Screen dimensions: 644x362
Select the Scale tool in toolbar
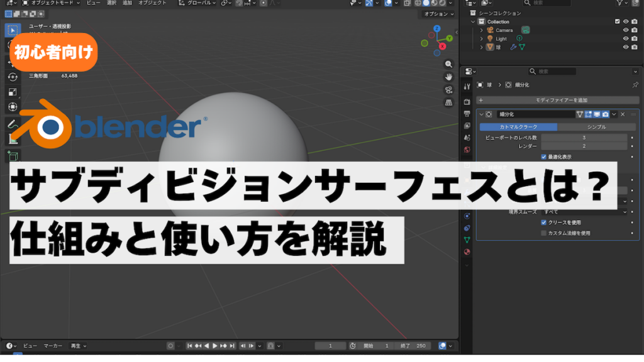coord(13,92)
